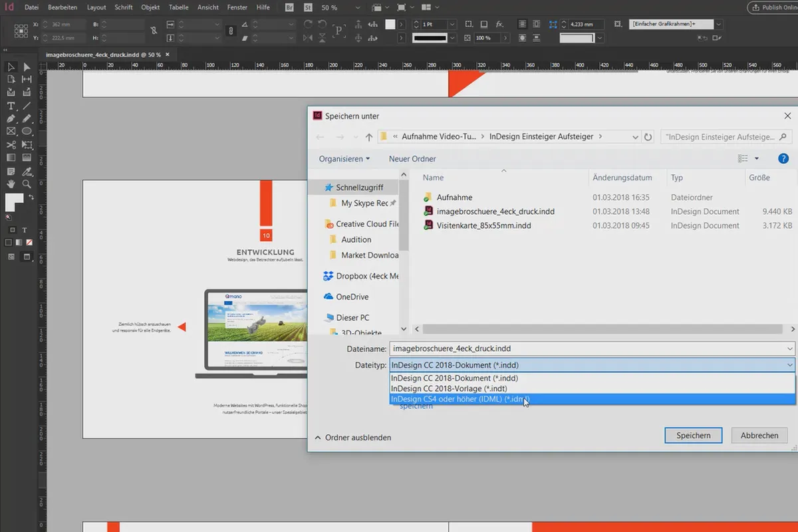Viewport: 798px width, 532px height.
Task: Select the Page tool
Action: [x=11, y=80]
